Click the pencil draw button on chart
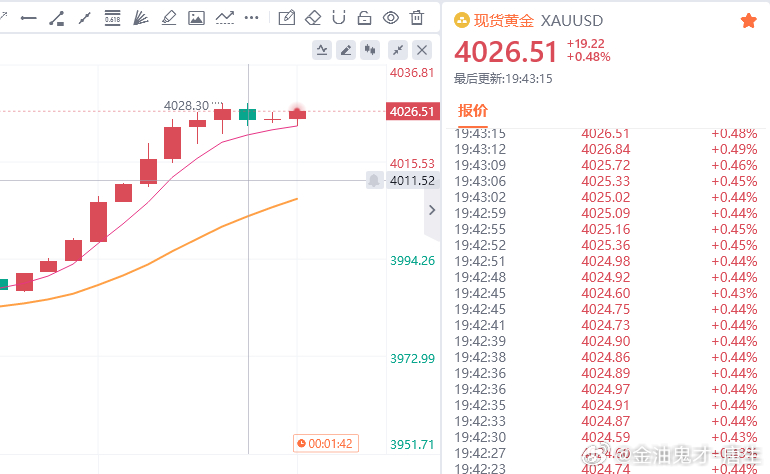This screenshot has width=770, height=474. 346,50
